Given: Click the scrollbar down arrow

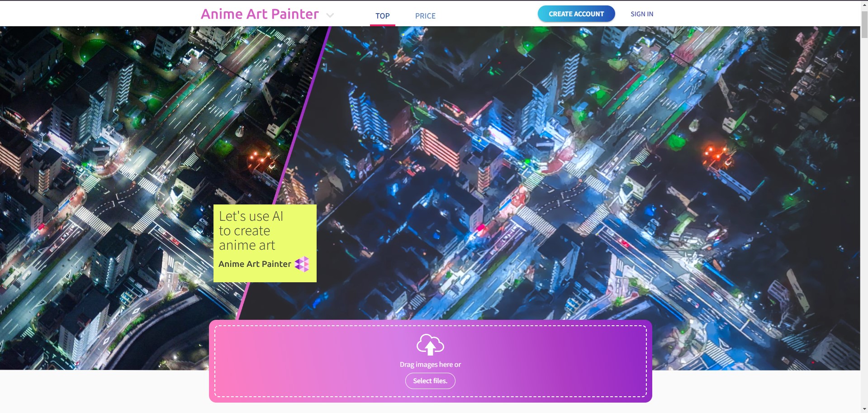Looking at the screenshot, I should tap(864, 409).
